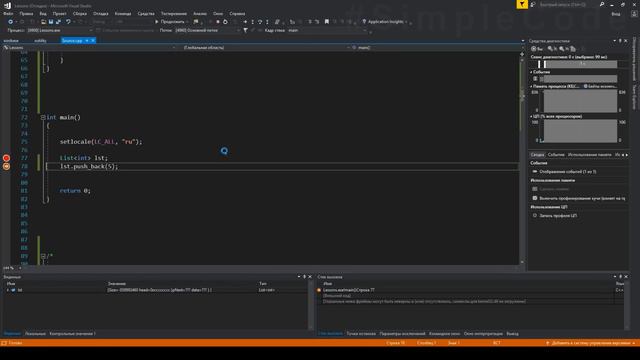The height and width of the screenshot is (360, 640).
Task: Collapse the ЦП graph section
Action: coord(531,116)
